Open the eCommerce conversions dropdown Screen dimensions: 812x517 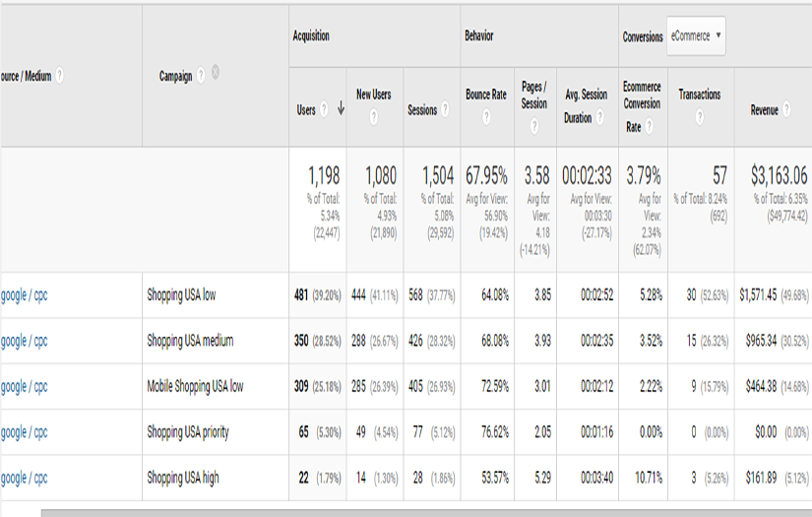pyautogui.click(x=696, y=36)
